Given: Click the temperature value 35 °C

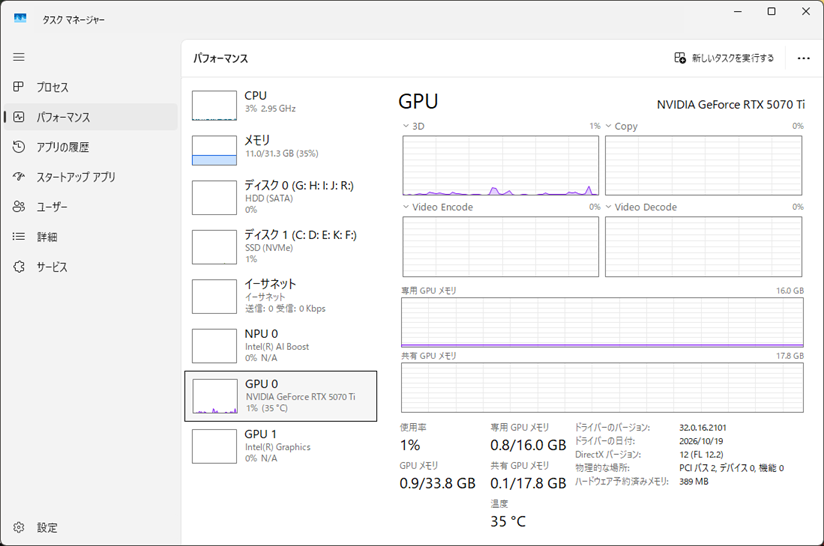Looking at the screenshot, I should [508, 521].
